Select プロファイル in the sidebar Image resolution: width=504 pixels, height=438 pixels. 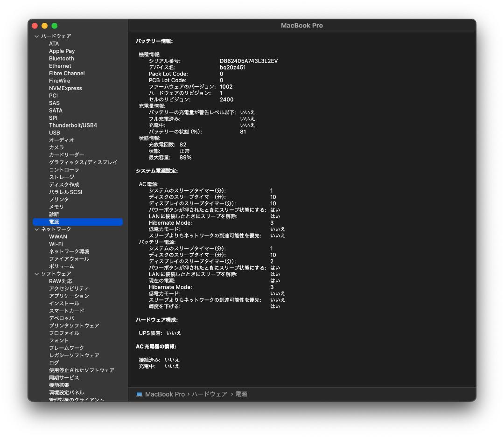[x=64, y=333]
